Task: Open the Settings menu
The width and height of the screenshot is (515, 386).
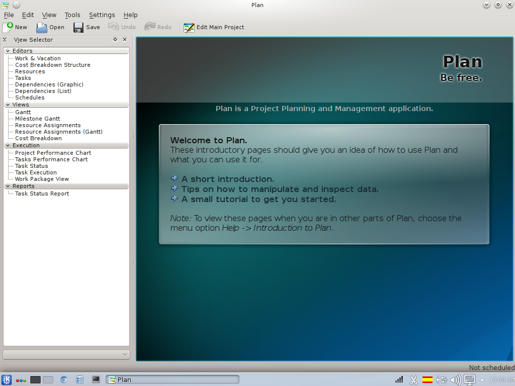Action: (x=102, y=15)
